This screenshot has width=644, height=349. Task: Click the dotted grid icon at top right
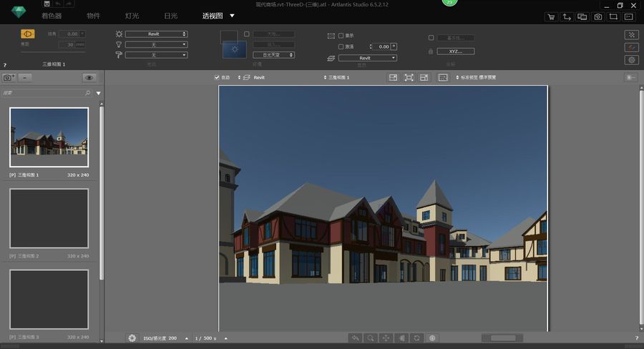632,35
